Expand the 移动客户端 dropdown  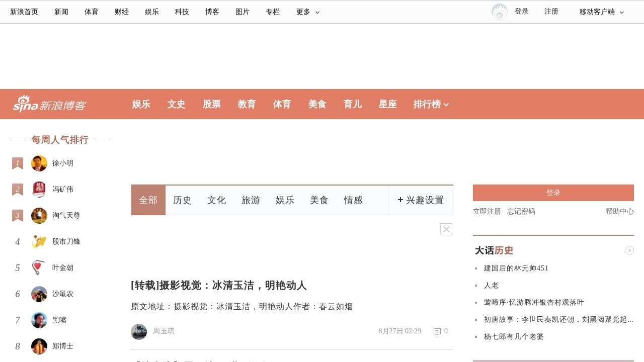[x=602, y=12]
